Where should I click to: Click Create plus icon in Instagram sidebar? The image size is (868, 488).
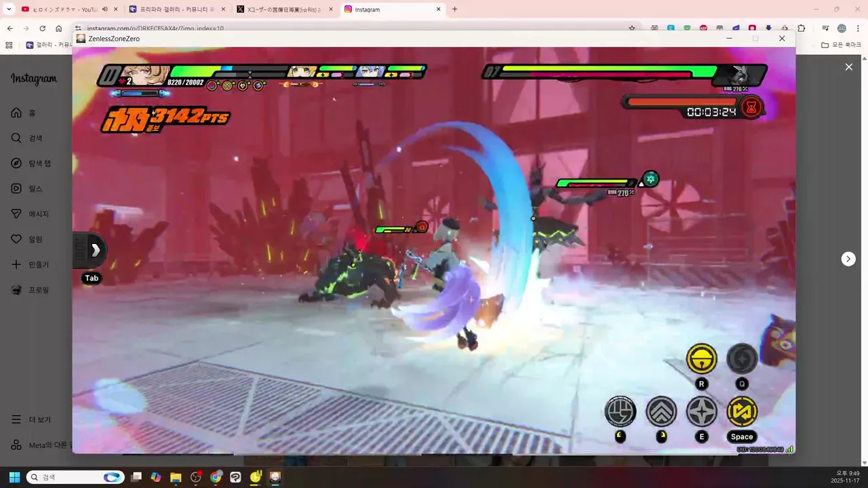[x=16, y=264]
